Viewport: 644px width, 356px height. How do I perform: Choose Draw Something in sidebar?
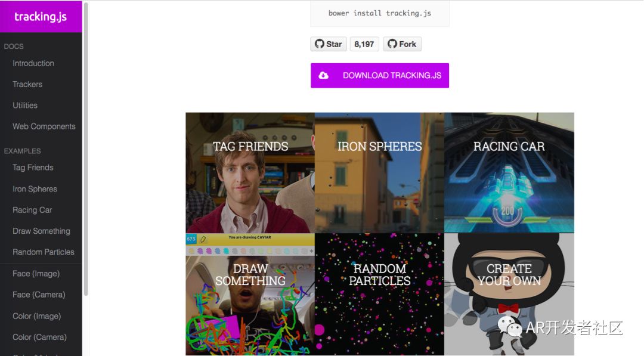(x=42, y=231)
